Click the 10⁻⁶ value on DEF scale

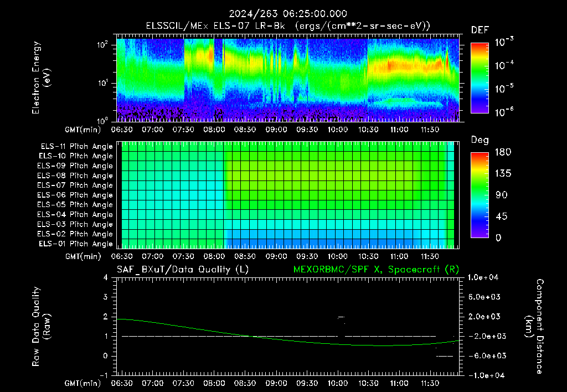click(504, 112)
